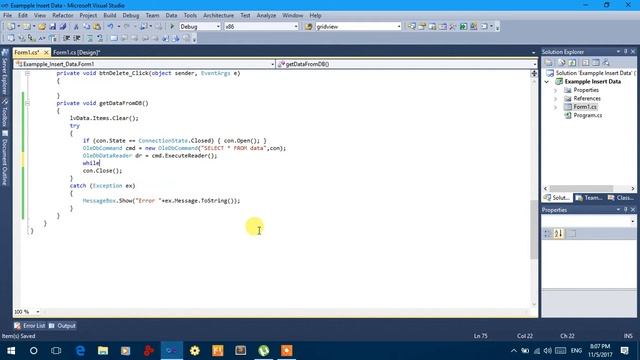
Task: Expand the References node in Solution Explorer
Action: (x=556, y=99)
